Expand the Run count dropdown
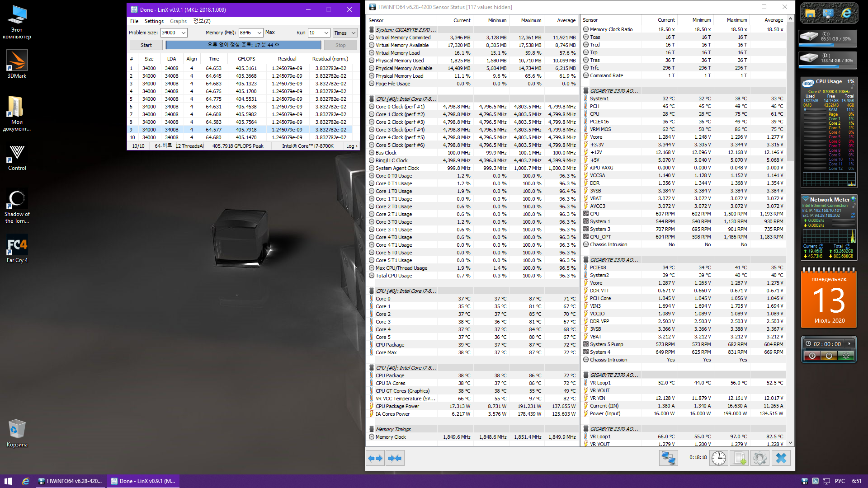868x488 pixels. tap(326, 33)
